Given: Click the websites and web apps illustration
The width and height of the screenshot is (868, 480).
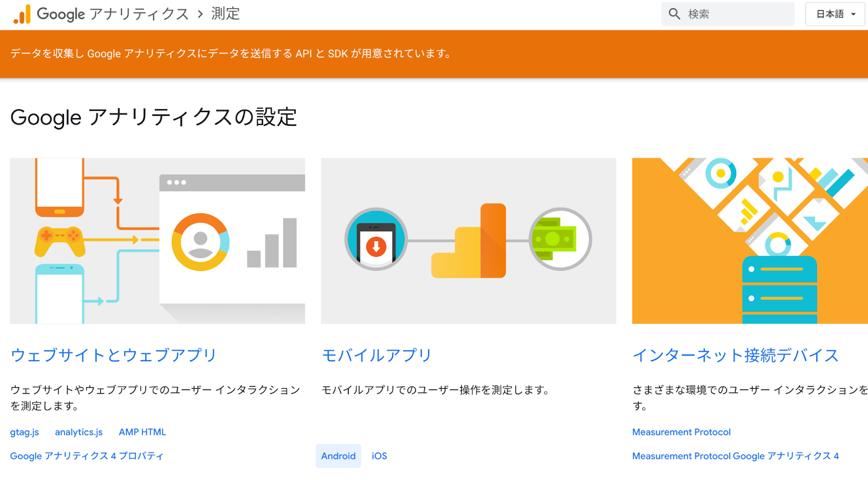Looking at the screenshot, I should [157, 241].
